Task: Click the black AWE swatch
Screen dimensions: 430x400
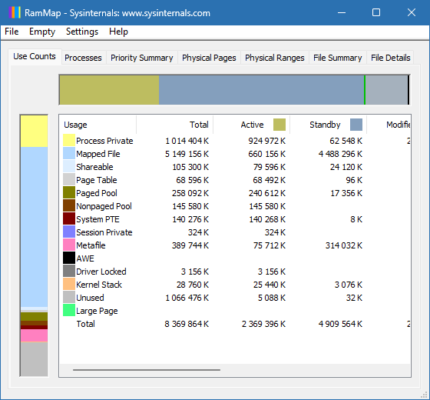Action: coord(69,258)
